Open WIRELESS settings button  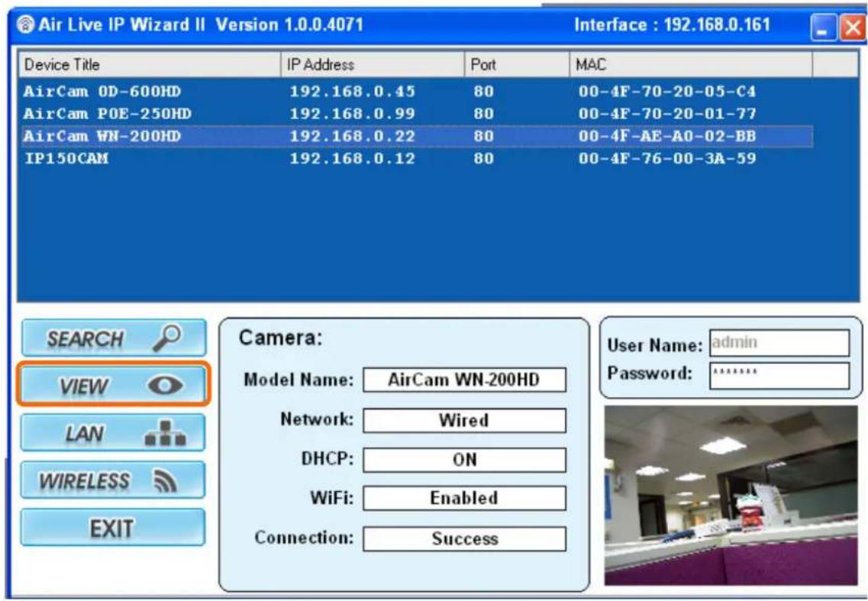[114, 480]
